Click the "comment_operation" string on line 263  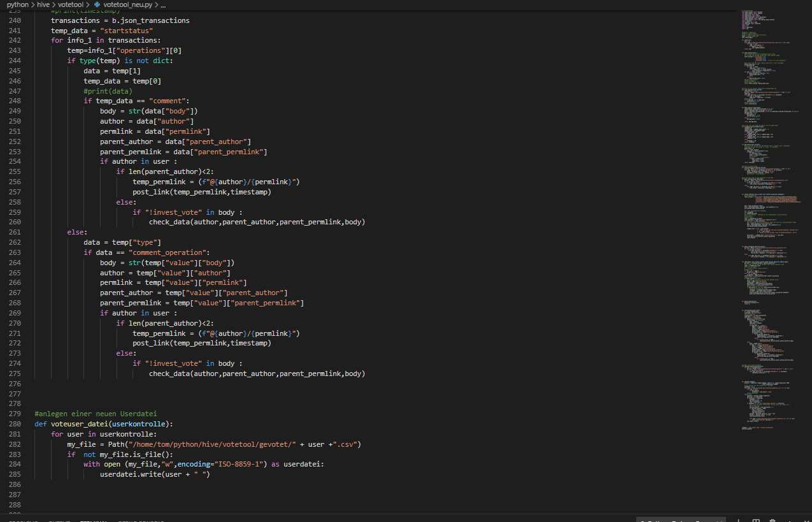coord(168,252)
